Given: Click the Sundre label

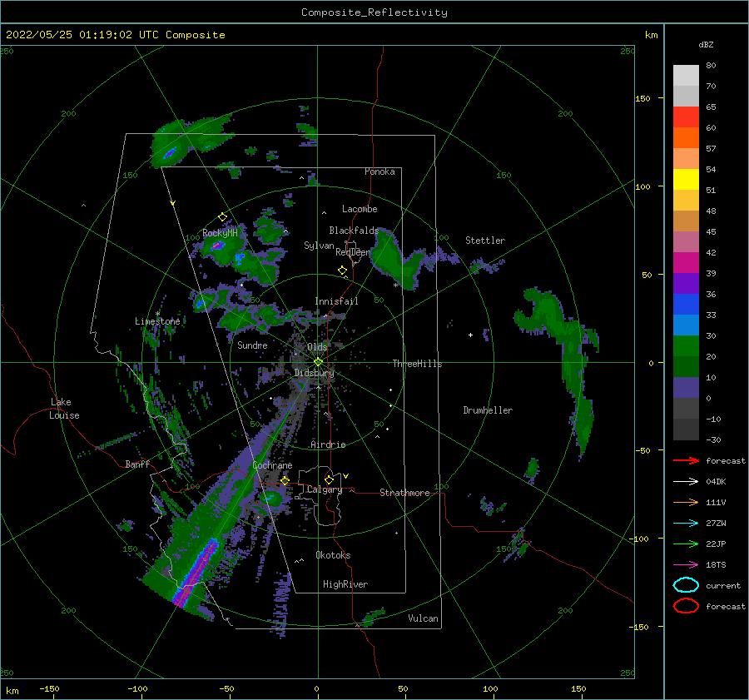Looking at the screenshot, I should pyautogui.click(x=252, y=345).
